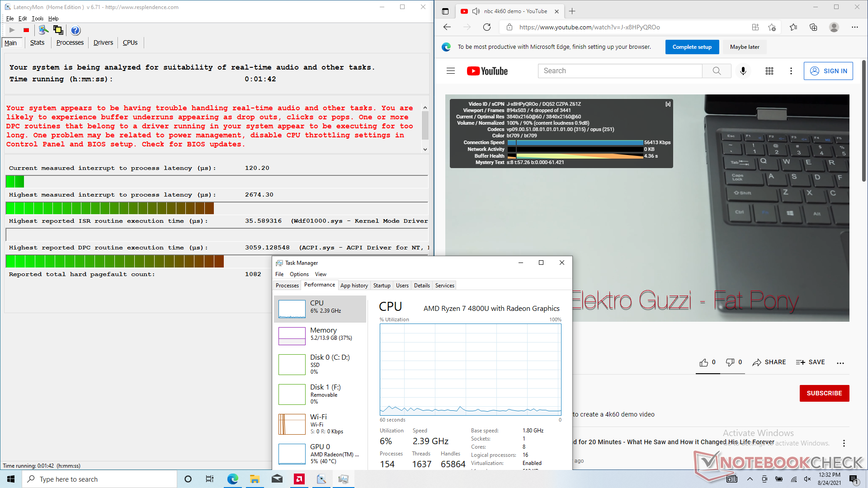
Task: Open Edge Settings and more menu
Action: (854, 27)
